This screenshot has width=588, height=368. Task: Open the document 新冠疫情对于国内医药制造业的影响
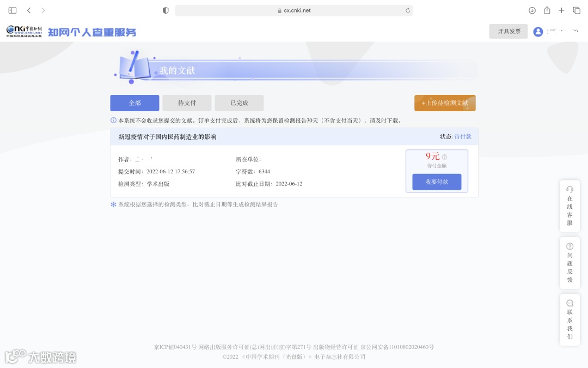tap(167, 137)
